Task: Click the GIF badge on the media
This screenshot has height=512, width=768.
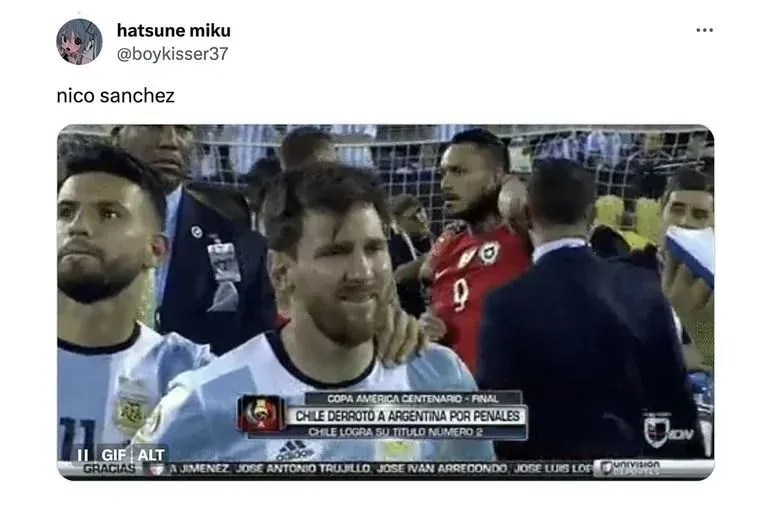Action: coord(114,455)
